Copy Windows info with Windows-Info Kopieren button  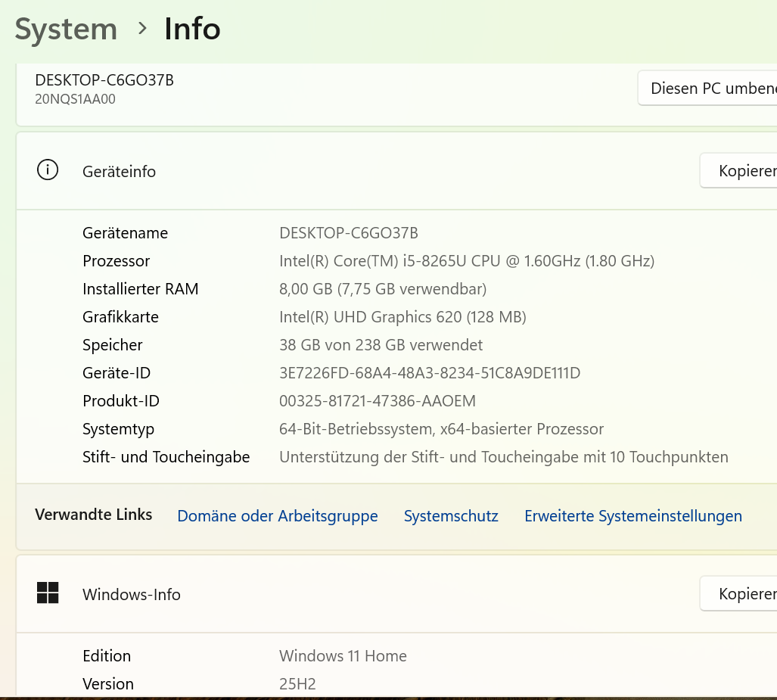pyautogui.click(x=739, y=593)
